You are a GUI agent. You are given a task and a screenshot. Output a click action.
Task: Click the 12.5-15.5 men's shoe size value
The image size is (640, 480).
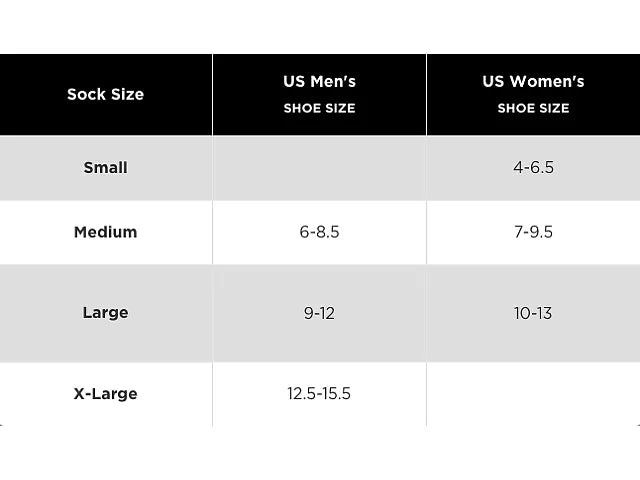click(x=319, y=393)
